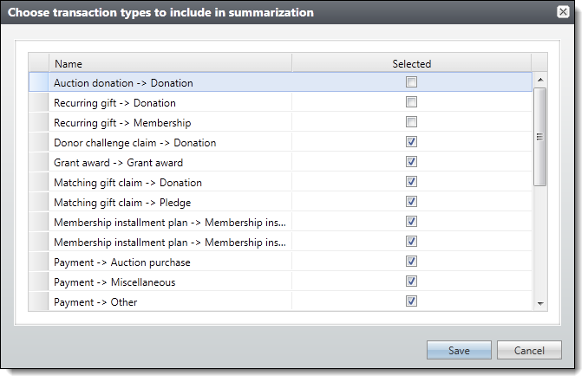Viewport: 588px width, 382px height.
Task: Select row header for Payment -> Other
Action: tap(39, 301)
